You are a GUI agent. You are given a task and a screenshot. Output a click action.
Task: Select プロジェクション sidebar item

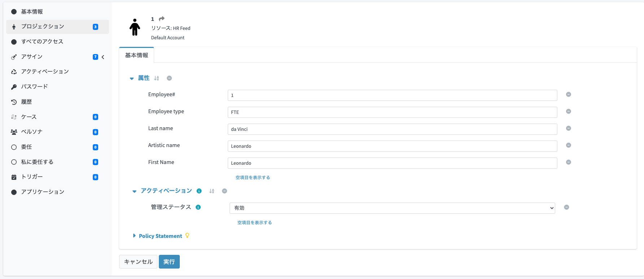point(57,27)
